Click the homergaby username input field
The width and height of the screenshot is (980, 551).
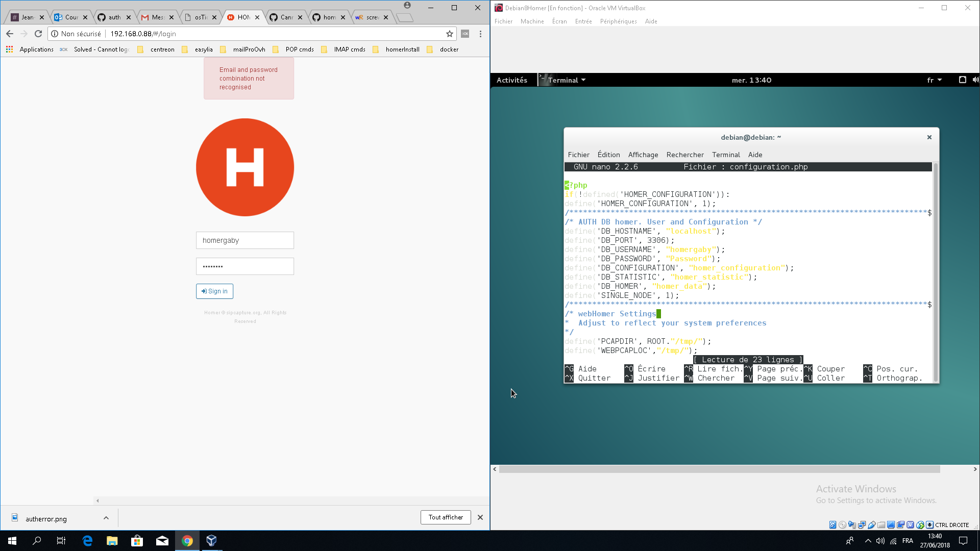pyautogui.click(x=245, y=240)
